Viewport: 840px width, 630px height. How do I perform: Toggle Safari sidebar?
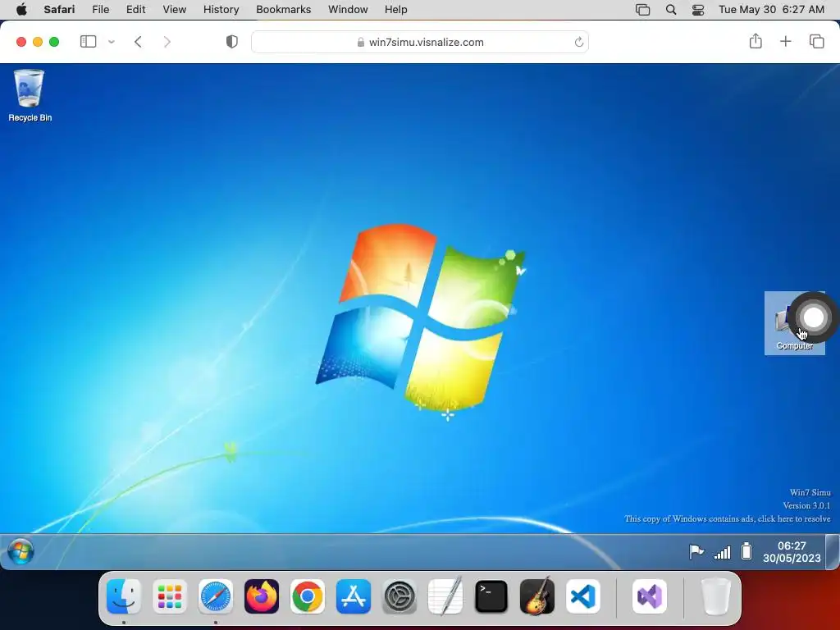(88, 42)
